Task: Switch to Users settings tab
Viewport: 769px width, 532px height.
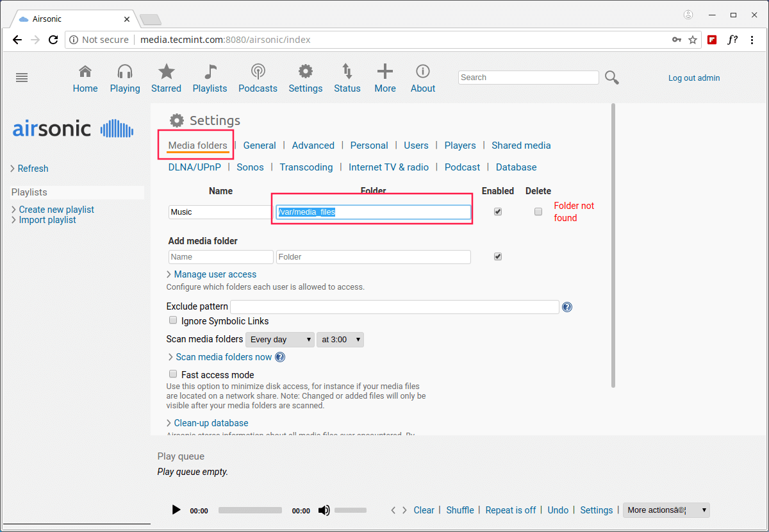Action: pyautogui.click(x=416, y=145)
